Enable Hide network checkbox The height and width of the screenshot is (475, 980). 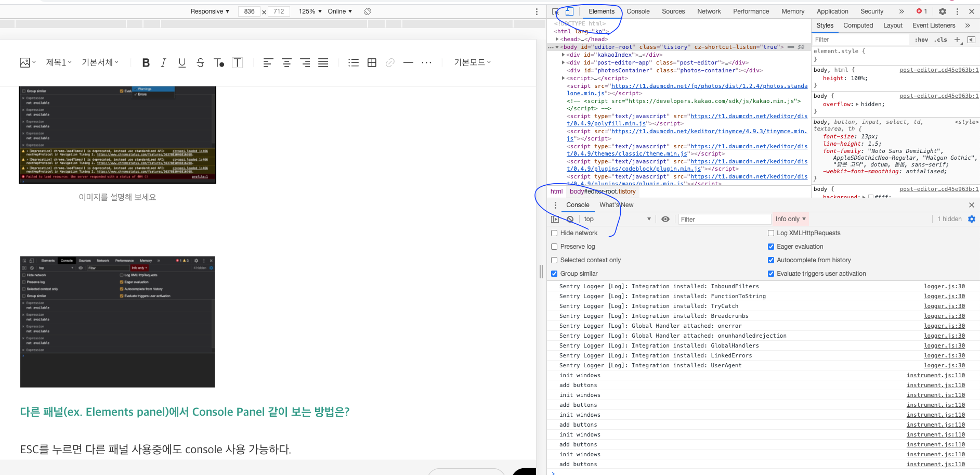[x=554, y=233]
